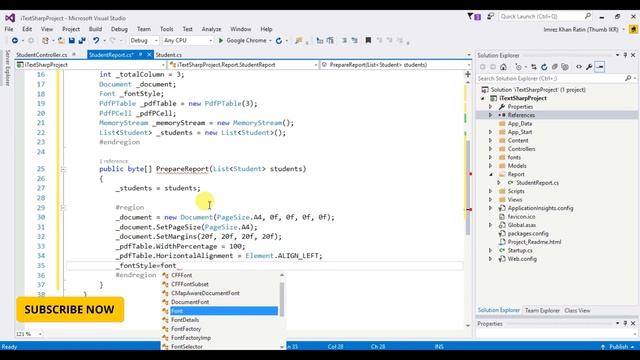
Task: Collapse the PrepareReport method outline
Action: click(x=63, y=169)
